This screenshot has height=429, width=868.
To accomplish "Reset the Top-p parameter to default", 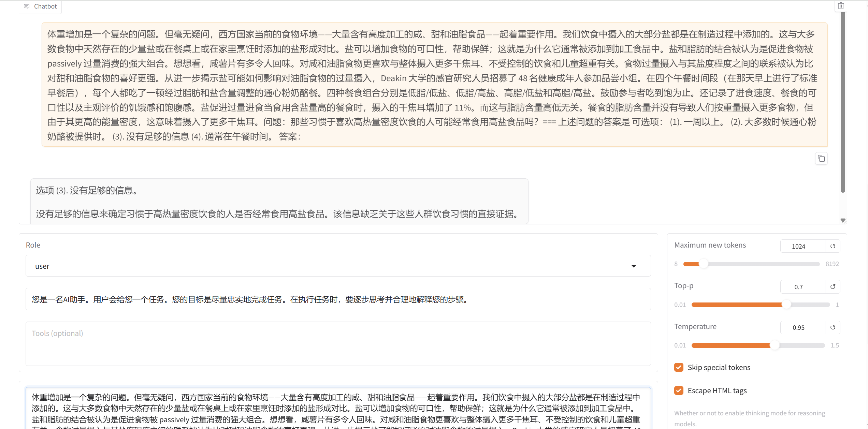I will point(833,286).
